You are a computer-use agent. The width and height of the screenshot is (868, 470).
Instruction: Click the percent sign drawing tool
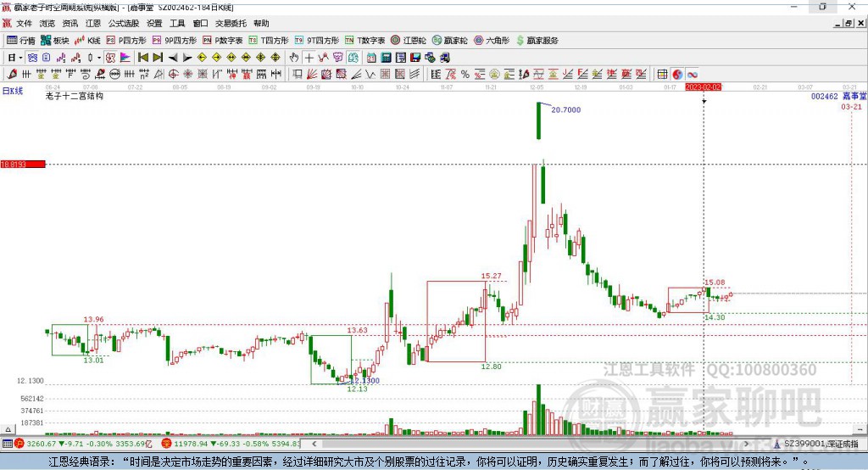point(465,74)
